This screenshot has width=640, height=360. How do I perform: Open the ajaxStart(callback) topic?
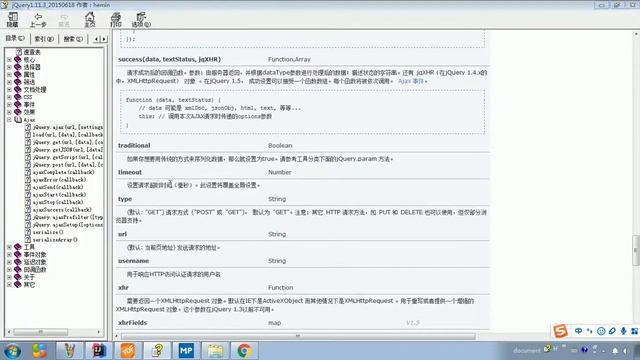[x=59, y=195]
